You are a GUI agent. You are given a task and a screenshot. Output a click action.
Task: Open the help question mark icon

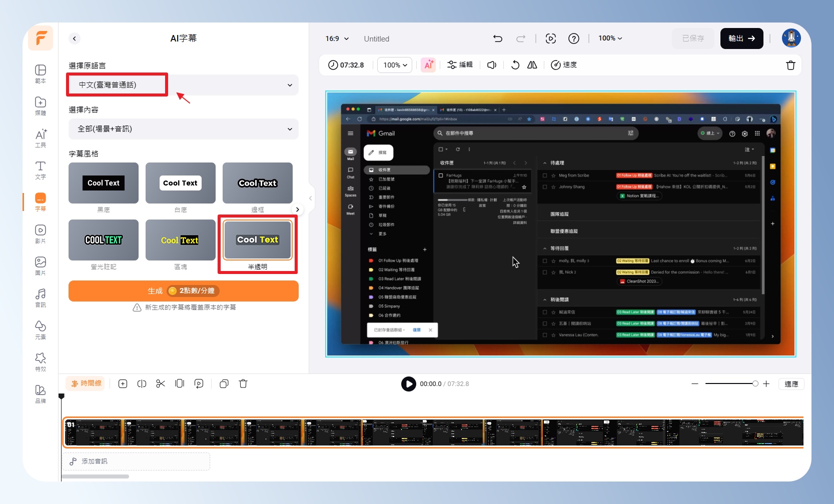point(573,38)
